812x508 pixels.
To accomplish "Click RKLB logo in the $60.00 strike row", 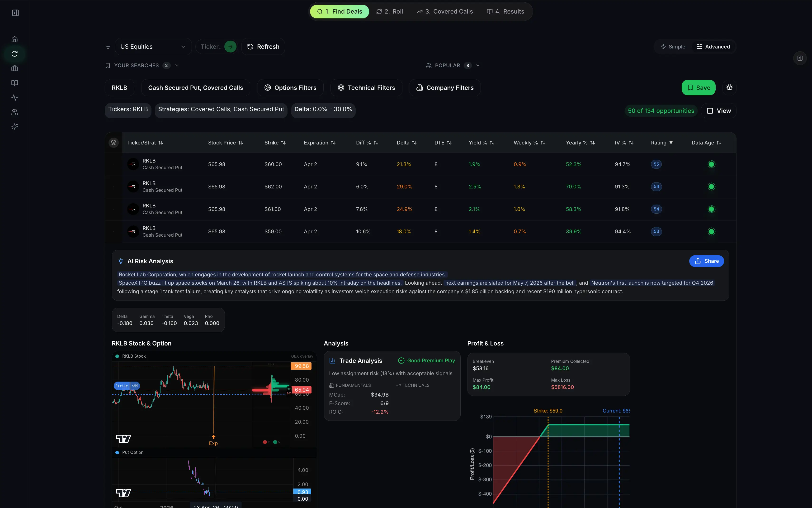I will [x=133, y=164].
